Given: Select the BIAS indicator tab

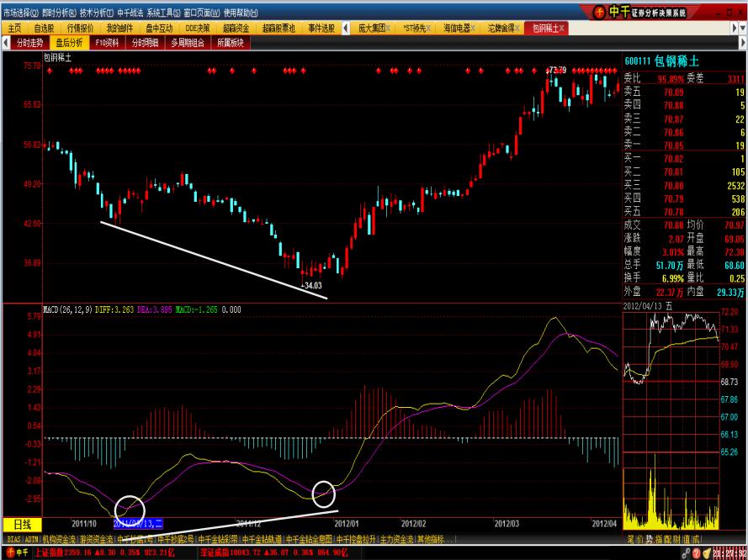Looking at the screenshot, I should pos(12,538).
